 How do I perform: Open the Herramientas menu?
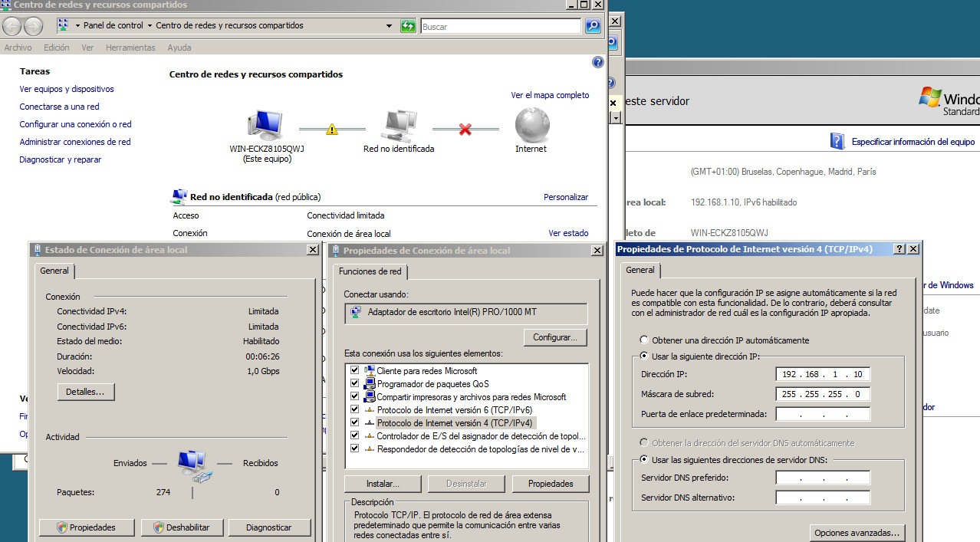pos(130,48)
